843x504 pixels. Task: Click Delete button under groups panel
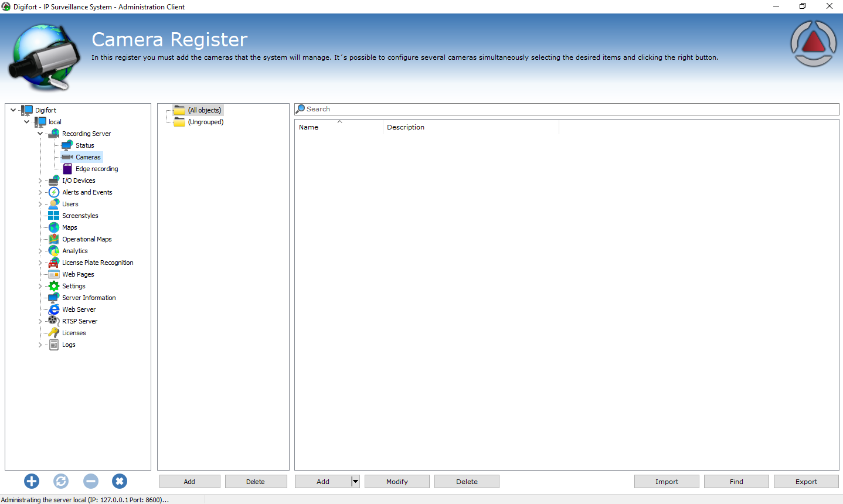(x=256, y=481)
